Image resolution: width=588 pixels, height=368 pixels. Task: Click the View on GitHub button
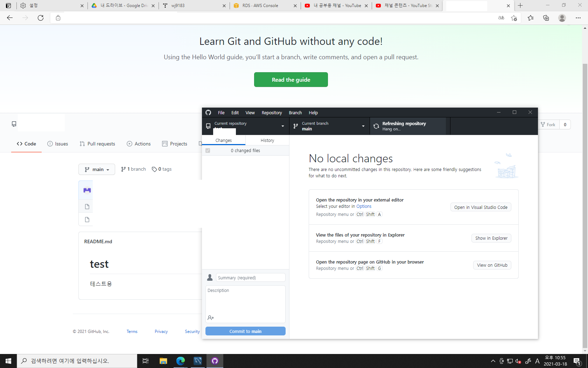point(492,265)
